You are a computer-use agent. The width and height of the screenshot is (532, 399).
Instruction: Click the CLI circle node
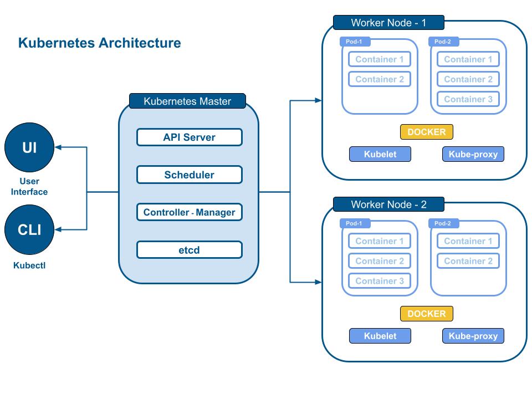point(29,229)
